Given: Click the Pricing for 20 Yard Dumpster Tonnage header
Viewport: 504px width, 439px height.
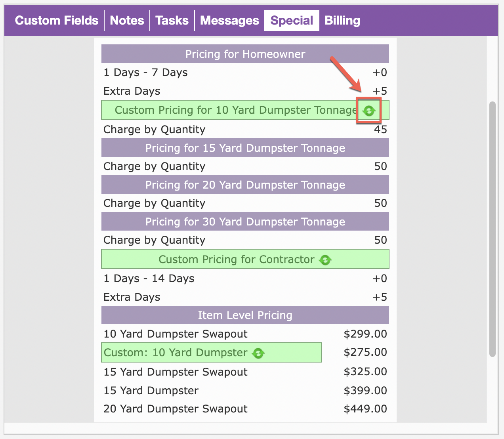Looking at the screenshot, I should [x=245, y=185].
